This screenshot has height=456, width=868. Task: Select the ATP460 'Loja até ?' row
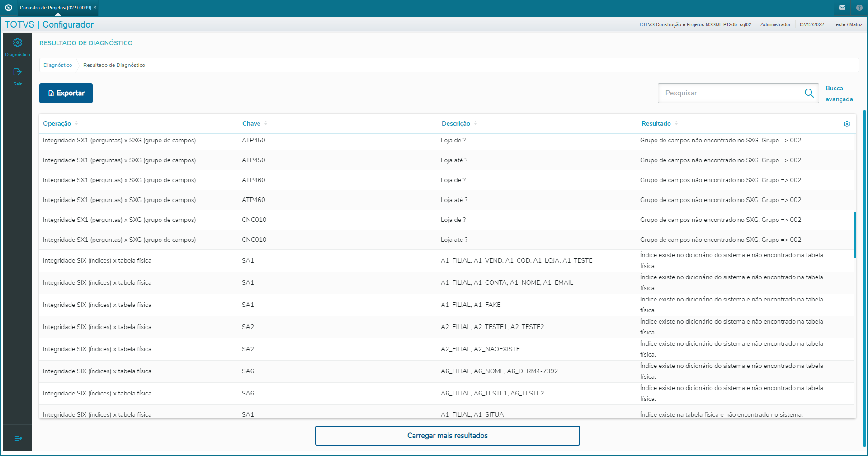tap(447, 200)
